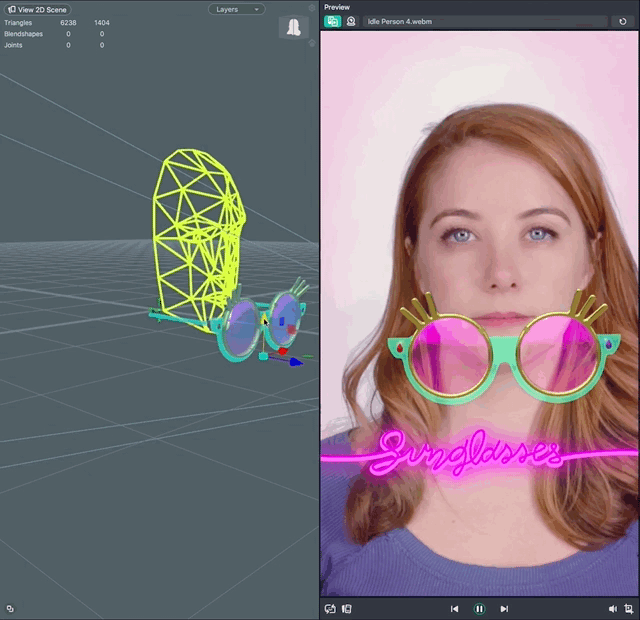640x620 pixels.
Task: Click the webcam preview icon
Action: 352,21
